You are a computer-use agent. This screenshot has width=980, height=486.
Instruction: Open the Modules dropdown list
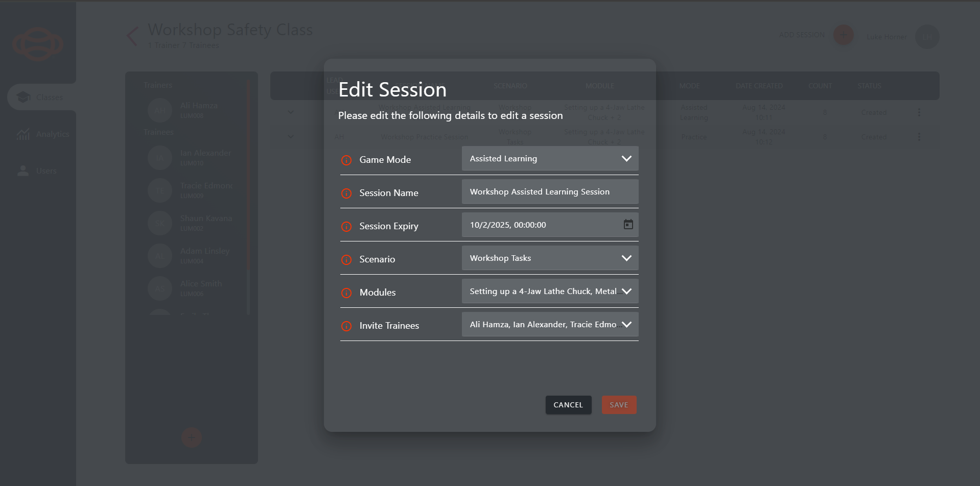pos(550,291)
